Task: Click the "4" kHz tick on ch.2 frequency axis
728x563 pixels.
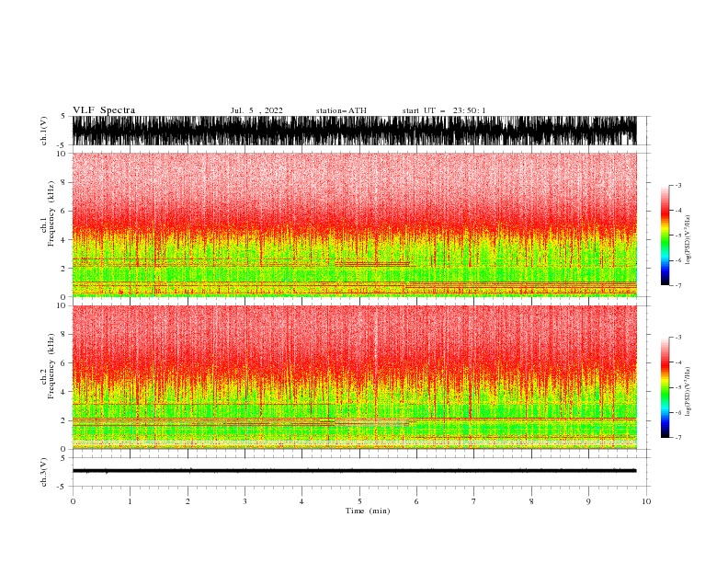Action: [63, 392]
